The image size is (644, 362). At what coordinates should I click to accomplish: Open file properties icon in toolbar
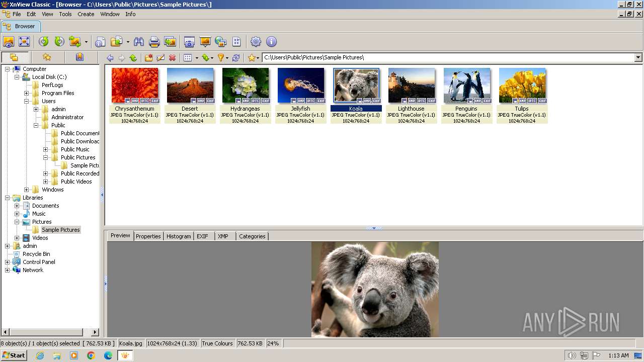click(x=101, y=42)
